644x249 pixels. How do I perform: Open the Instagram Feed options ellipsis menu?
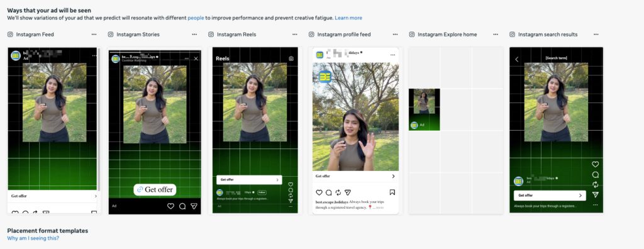click(x=94, y=35)
